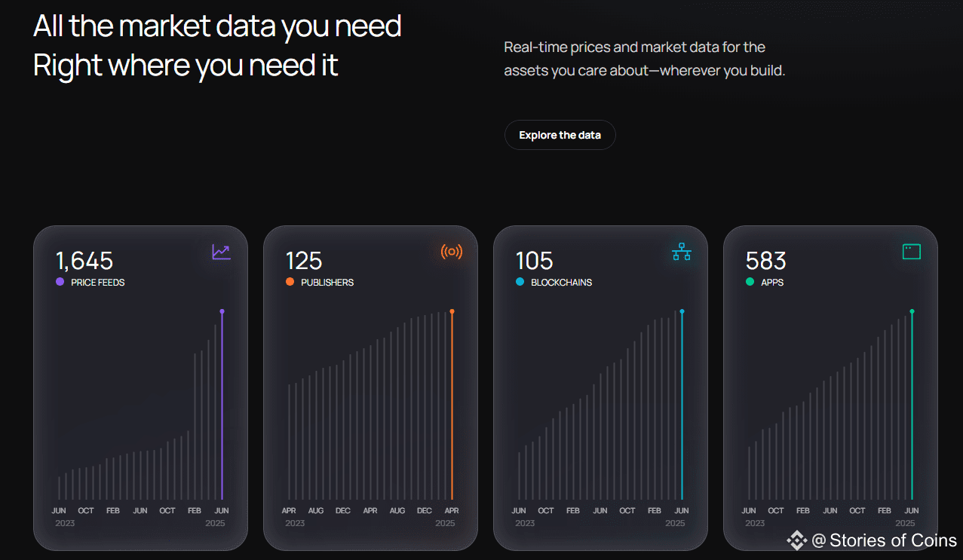
Task: Click the green dot beside APPS
Action: click(750, 282)
